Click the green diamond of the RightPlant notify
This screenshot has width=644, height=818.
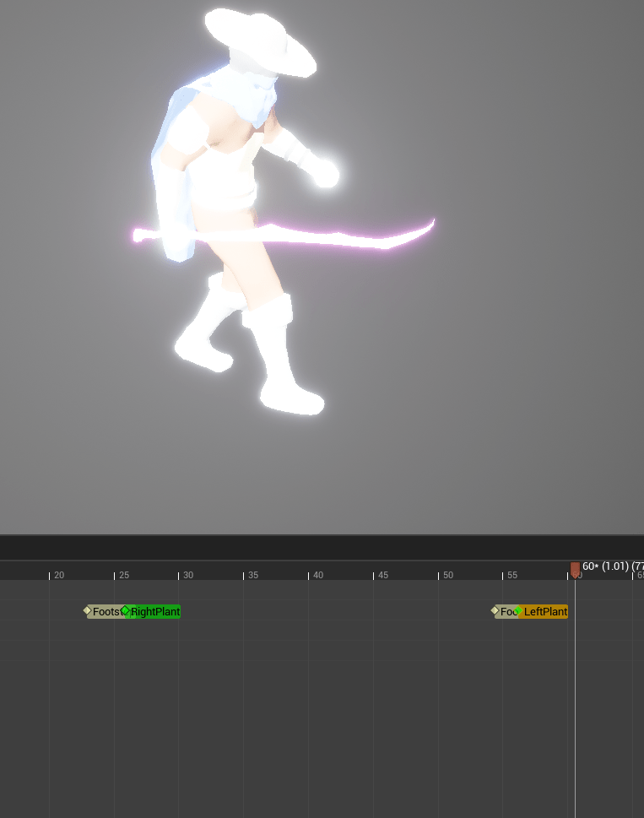[125, 610]
